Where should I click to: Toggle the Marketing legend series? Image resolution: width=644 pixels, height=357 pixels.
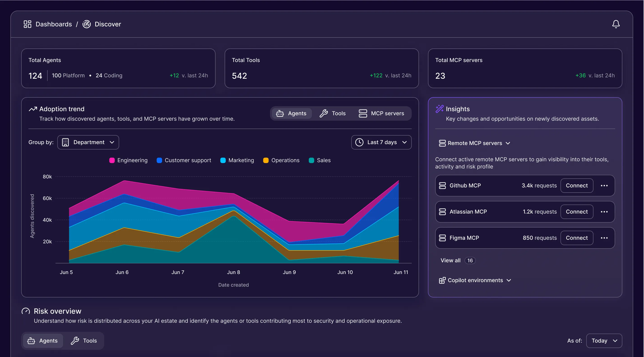pos(237,160)
